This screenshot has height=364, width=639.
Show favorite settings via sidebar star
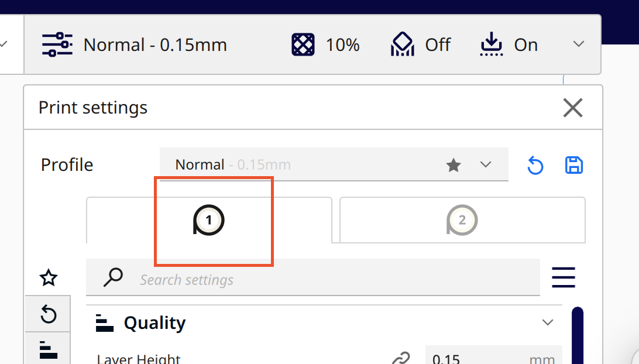tap(49, 278)
